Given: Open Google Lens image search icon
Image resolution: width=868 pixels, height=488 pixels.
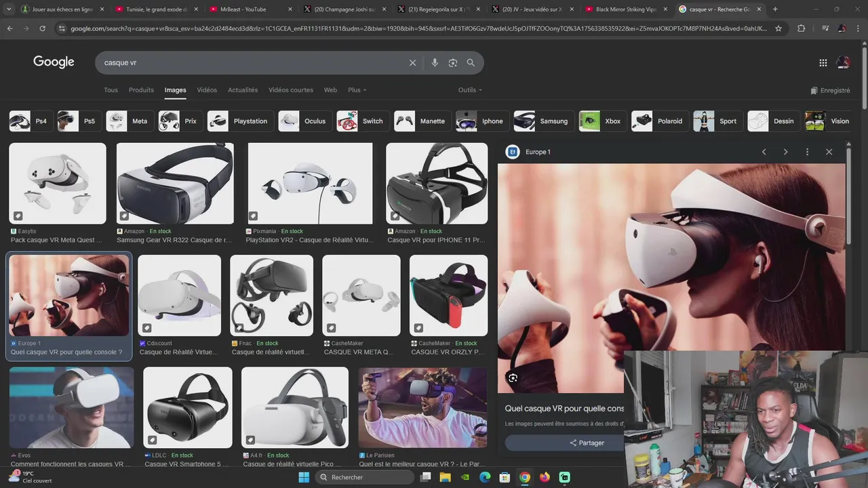Looking at the screenshot, I should click(x=453, y=62).
